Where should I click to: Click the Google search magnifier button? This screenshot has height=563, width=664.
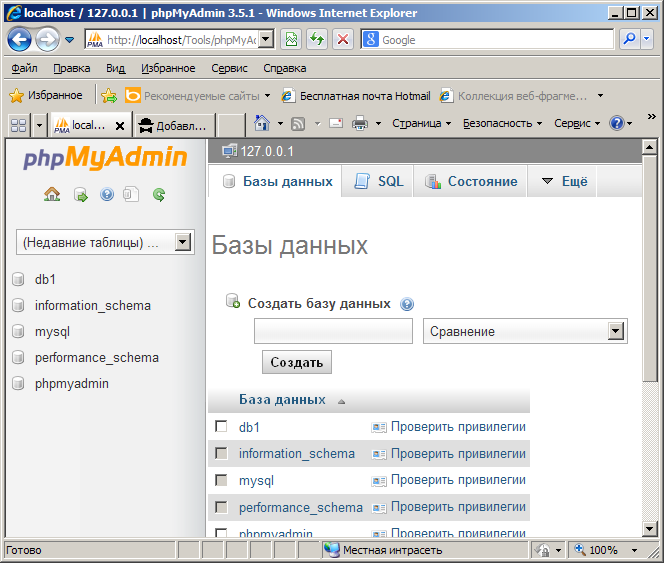[x=630, y=39]
